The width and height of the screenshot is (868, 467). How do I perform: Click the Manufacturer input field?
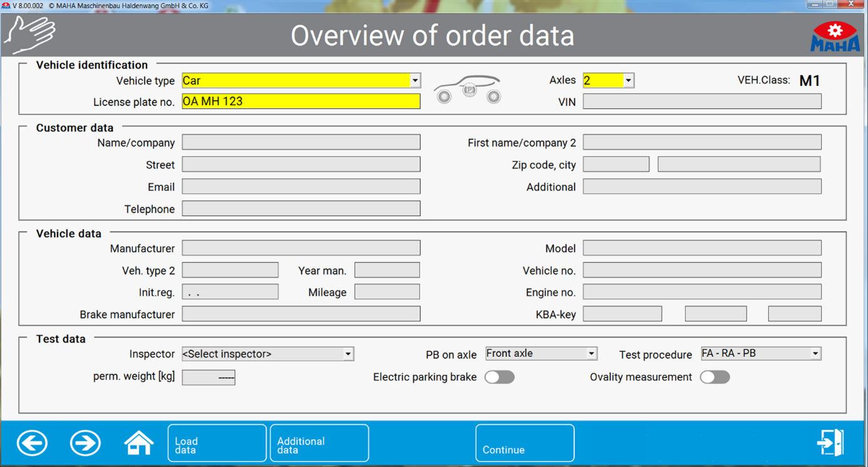pyautogui.click(x=301, y=249)
